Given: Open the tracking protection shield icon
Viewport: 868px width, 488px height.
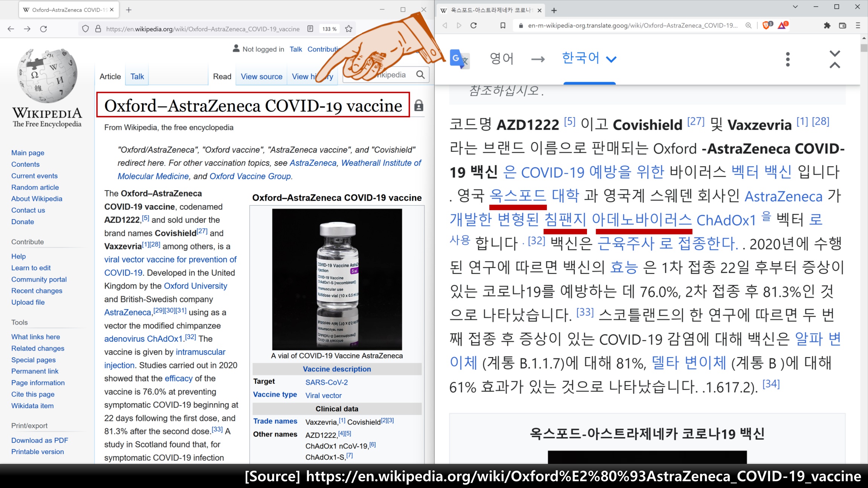Looking at the screenshot, I should (x=86, y=29).
